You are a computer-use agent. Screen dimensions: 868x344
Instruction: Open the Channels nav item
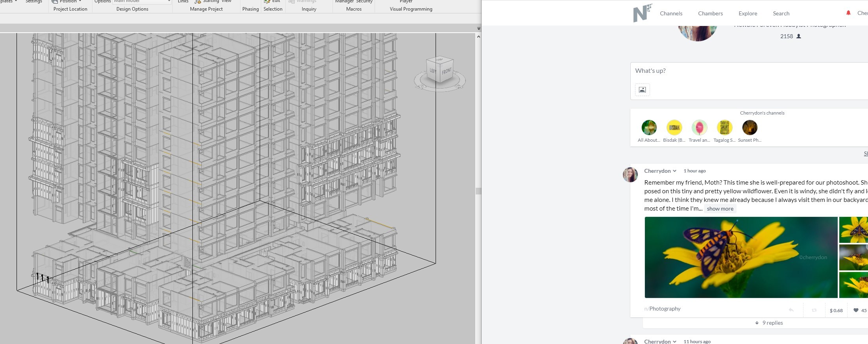671,13
